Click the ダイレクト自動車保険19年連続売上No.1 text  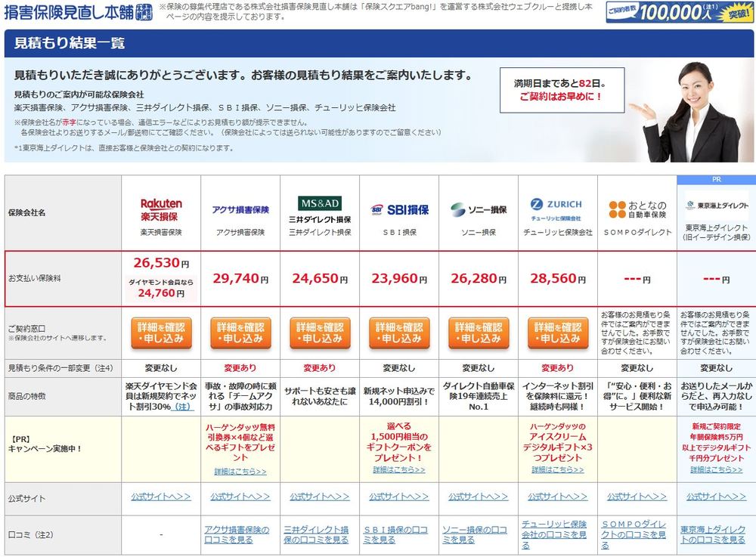[479, 397]
